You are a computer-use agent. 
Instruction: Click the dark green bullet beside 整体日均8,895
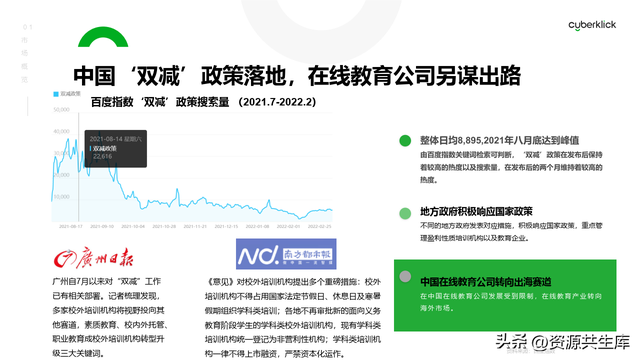[x=405, y=141]
